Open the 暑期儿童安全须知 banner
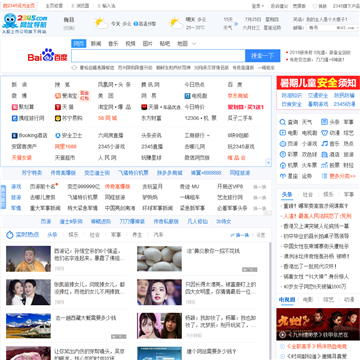 (318, 83)
